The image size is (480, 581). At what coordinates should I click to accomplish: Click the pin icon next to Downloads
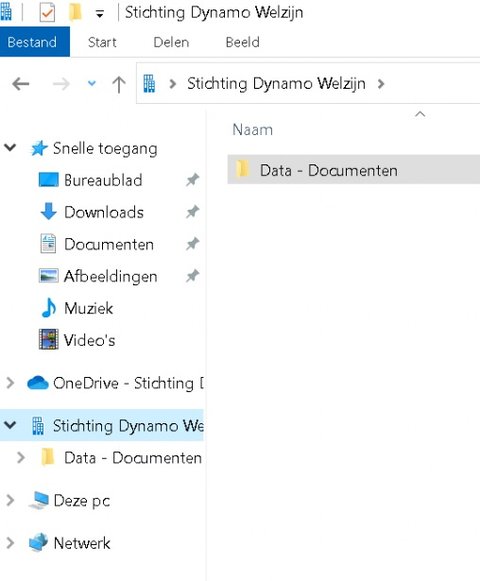(192, 212)
